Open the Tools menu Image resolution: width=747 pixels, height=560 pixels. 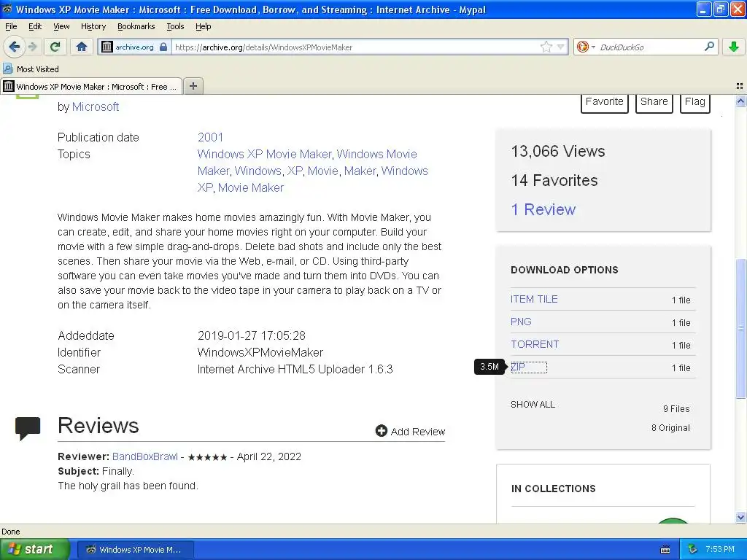pos(175,26)
